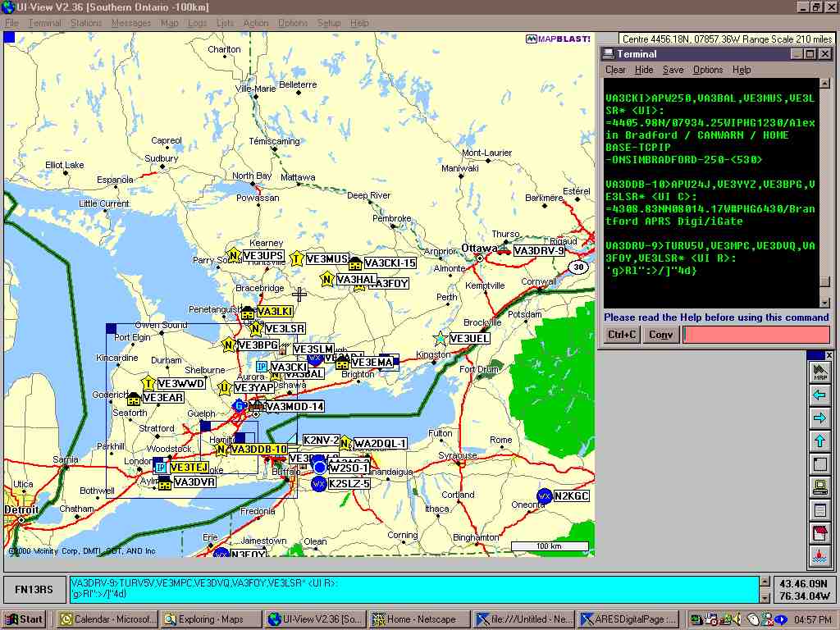Open the Stations menu
Image resolution: width=840 pixels, height=630 pixels.
coord(85,23)
